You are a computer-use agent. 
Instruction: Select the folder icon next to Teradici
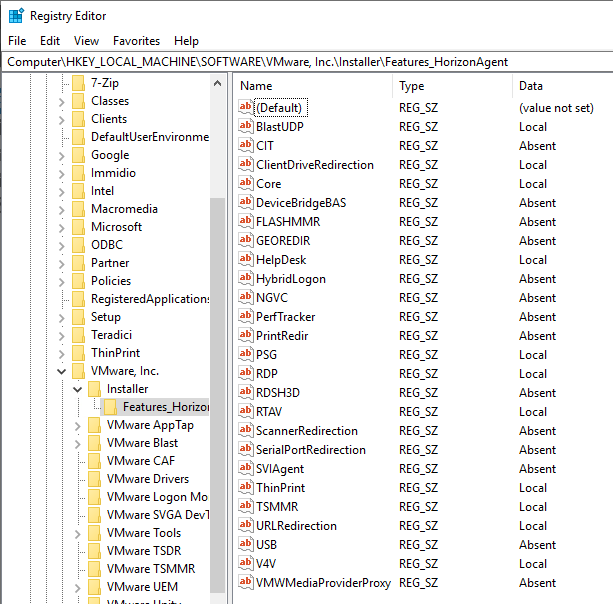(x=79, y=335)
